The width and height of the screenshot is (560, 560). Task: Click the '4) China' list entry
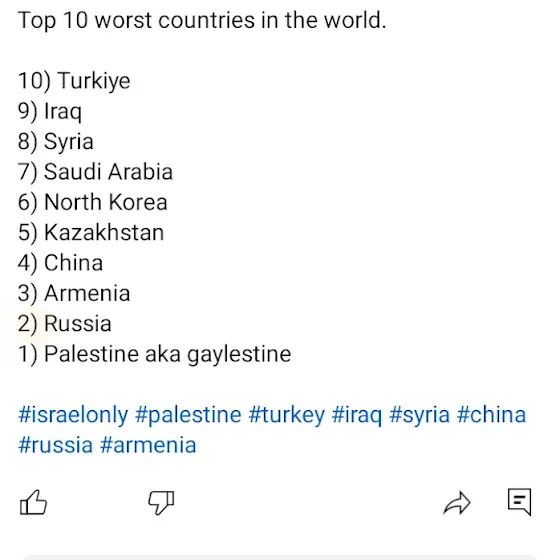(60, 263)
